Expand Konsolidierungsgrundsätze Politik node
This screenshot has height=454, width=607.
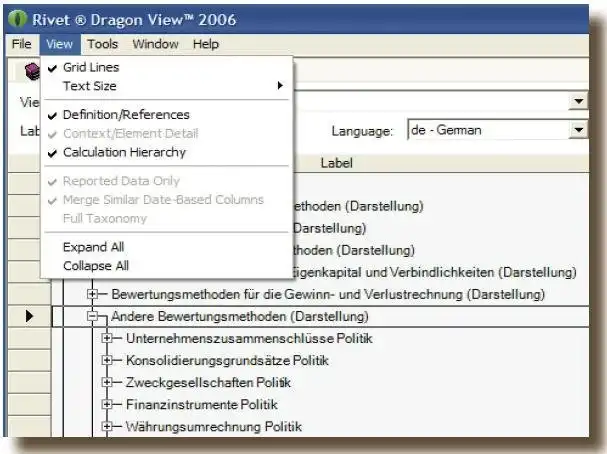click(x=107, y=360)
